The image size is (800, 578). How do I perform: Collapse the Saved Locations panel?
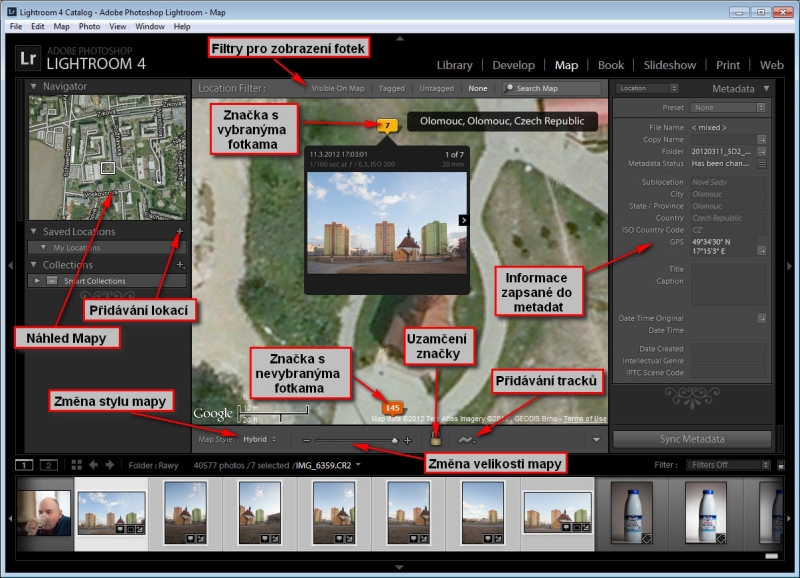pyautogui.click(x=34, y=231)
